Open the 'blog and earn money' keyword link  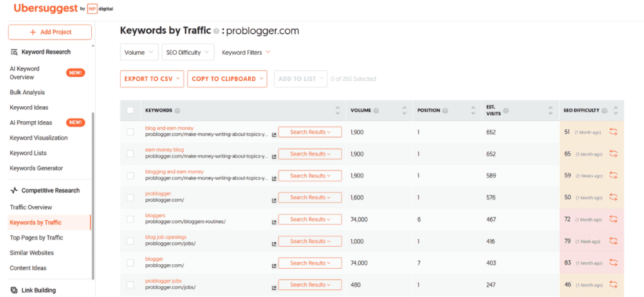pos(169,128)
